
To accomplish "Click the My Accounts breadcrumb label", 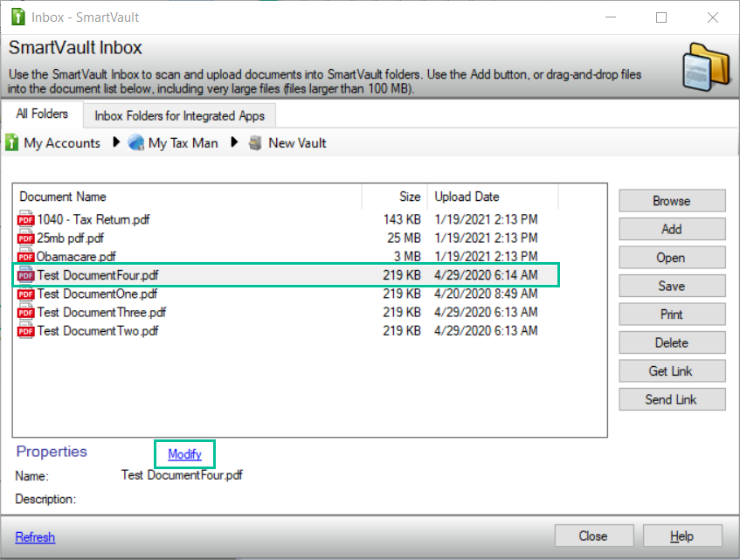I will pyautogui.click(x=62, y=143).
